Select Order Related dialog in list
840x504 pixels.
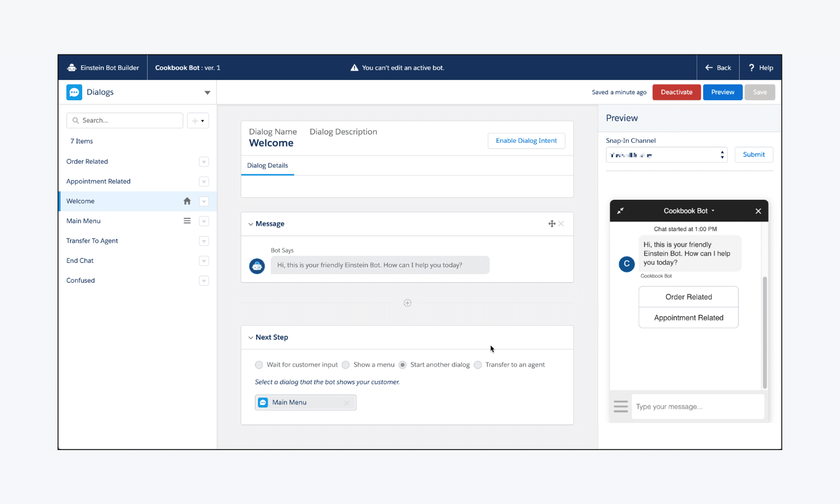(x=87, y=161)
